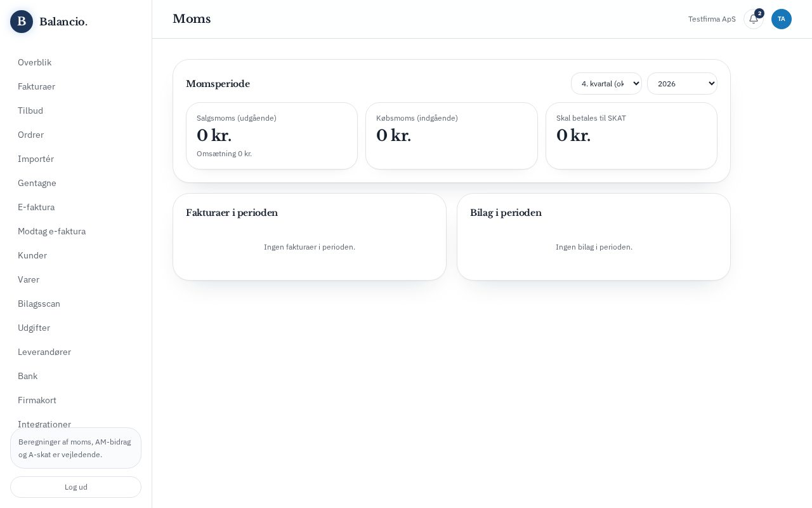The image size is (812, 508).
Task: Click 'Ingen fakturaer i perioden.' text
Action: click(310, 247)
